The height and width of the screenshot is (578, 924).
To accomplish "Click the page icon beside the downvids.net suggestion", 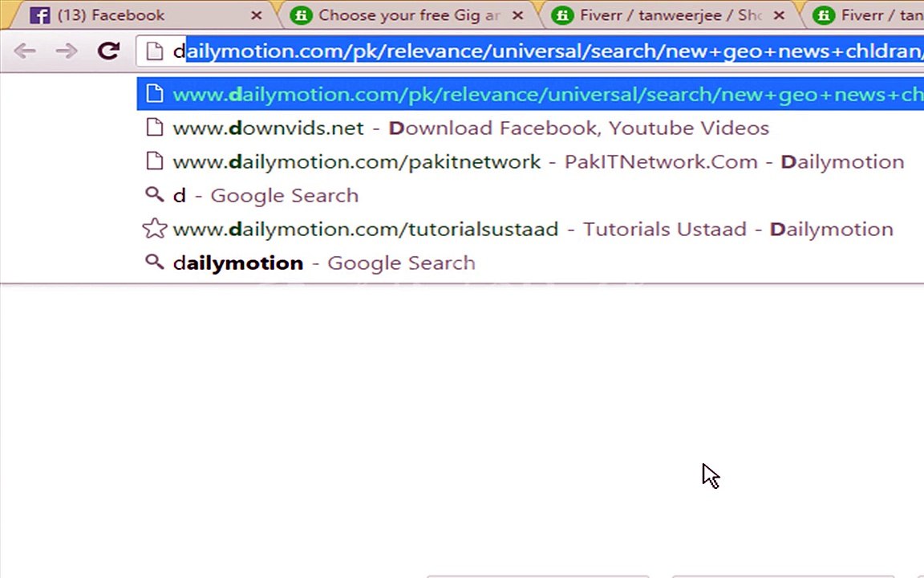I will 154,127.
